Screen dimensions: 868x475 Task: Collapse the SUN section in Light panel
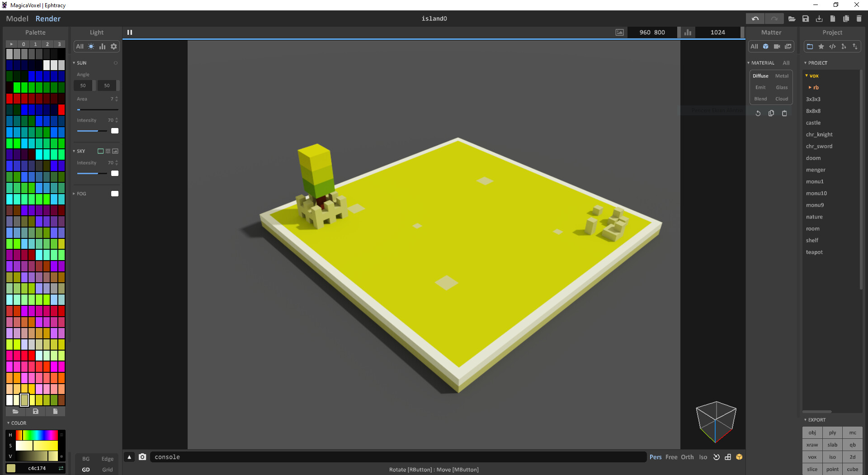[x=75, y=62]
